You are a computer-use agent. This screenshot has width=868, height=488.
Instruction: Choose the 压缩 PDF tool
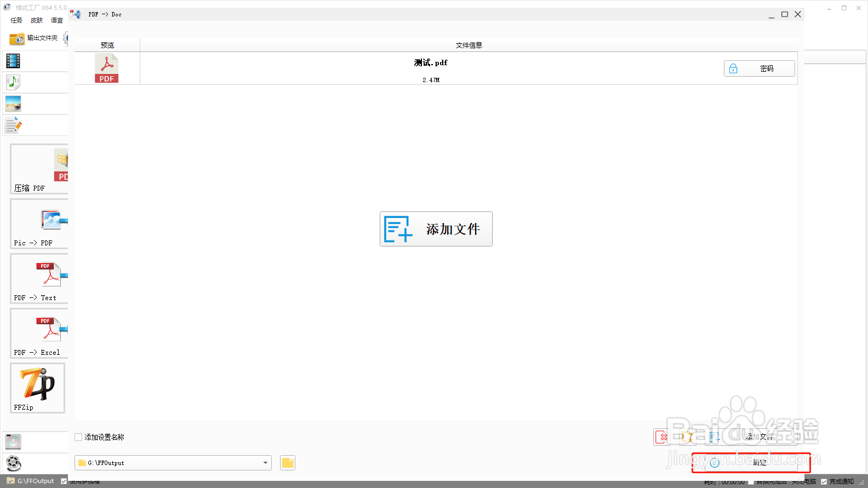(x=39, y=169)
